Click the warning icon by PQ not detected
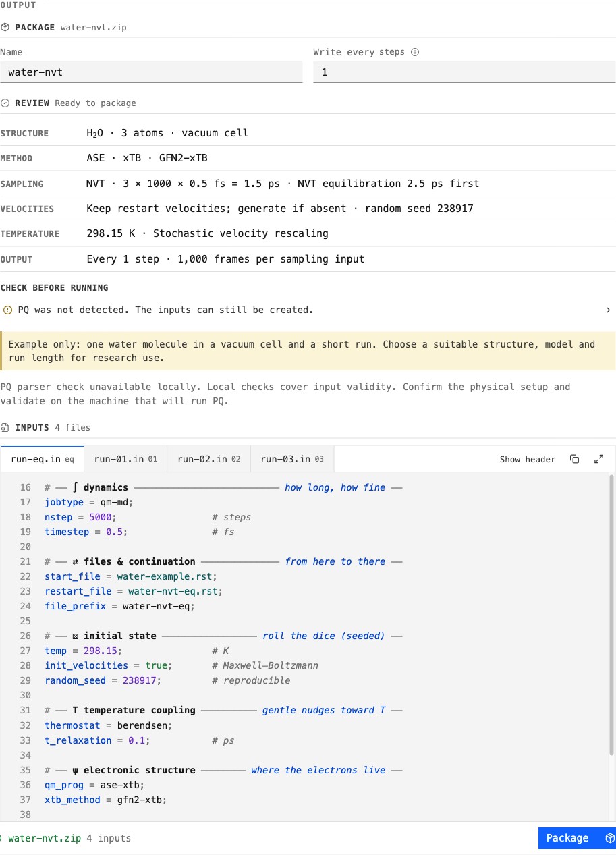Screen dimensions: 616x855 [x=7, y=310]
